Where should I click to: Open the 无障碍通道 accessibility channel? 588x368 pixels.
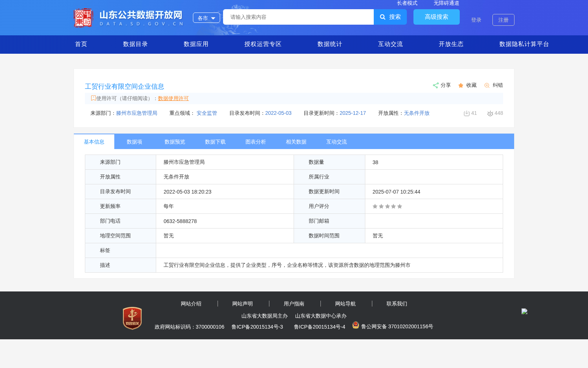pos(447,3)
